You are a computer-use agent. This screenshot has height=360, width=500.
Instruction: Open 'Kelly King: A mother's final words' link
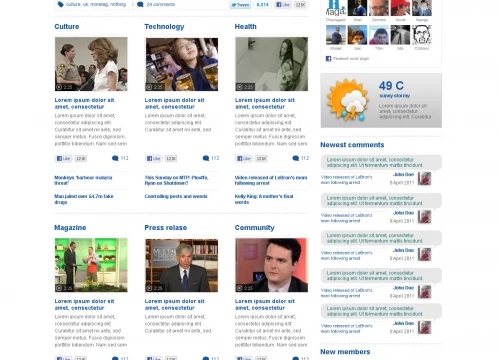click(x=264, y=199)
